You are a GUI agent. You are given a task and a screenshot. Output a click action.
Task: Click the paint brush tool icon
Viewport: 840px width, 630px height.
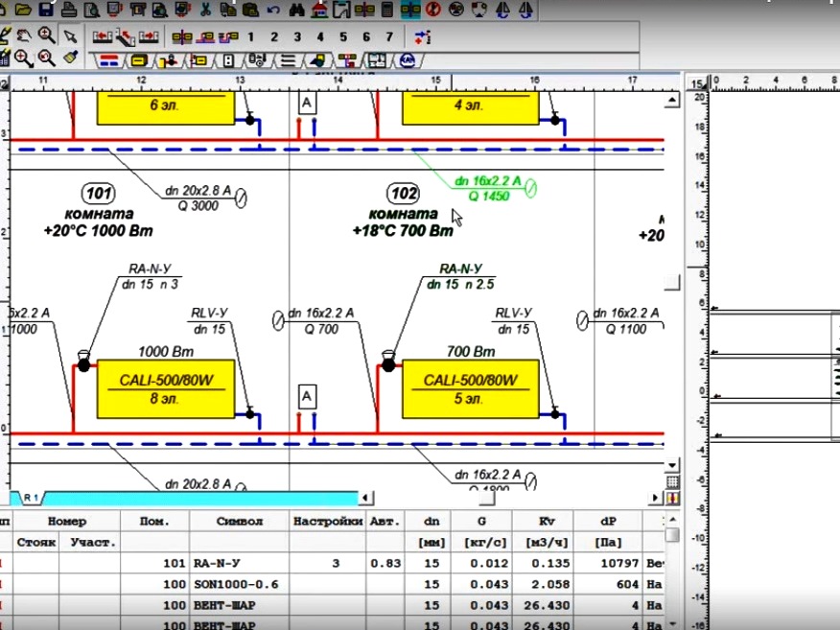(x=70, y=58)
